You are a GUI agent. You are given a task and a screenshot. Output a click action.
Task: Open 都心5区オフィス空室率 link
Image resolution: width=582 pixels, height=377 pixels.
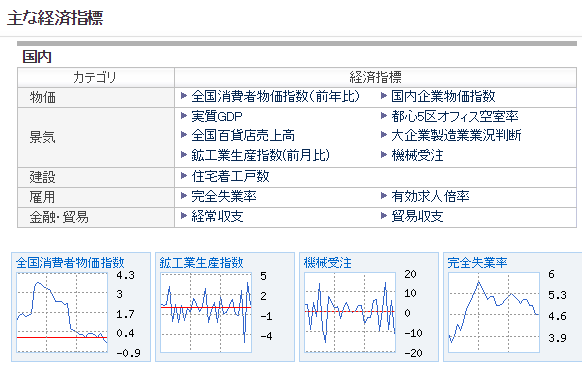pyautogui.click(x=455, y=117)
